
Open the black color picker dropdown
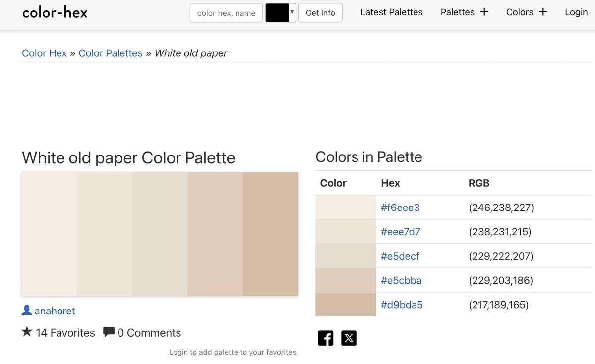pos(281,13)
